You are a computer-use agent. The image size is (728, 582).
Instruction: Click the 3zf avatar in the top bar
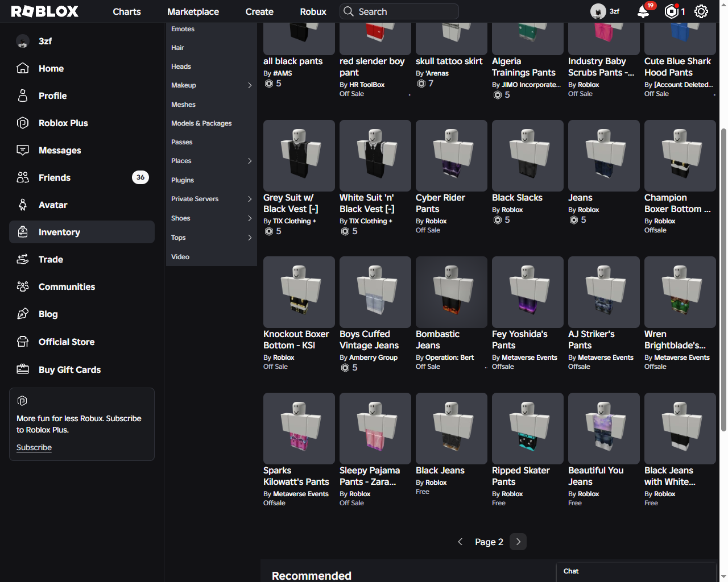click(x=598, y=11)
